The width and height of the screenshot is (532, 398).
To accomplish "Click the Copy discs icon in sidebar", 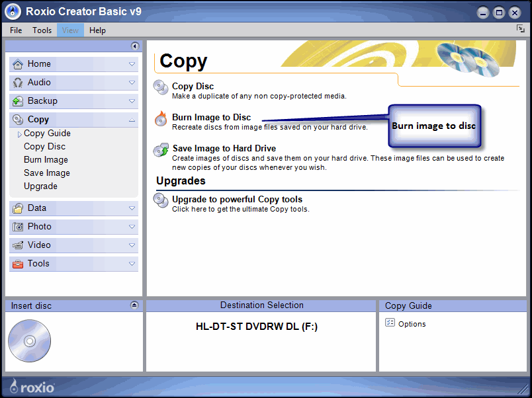I will click(18, 119).
